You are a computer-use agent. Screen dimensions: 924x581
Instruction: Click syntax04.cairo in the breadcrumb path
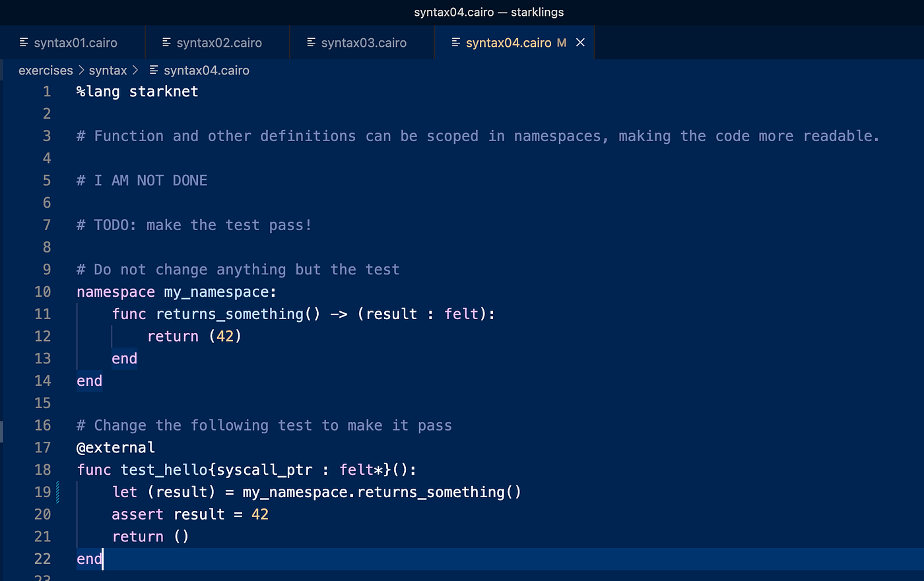tap(207, 71)
